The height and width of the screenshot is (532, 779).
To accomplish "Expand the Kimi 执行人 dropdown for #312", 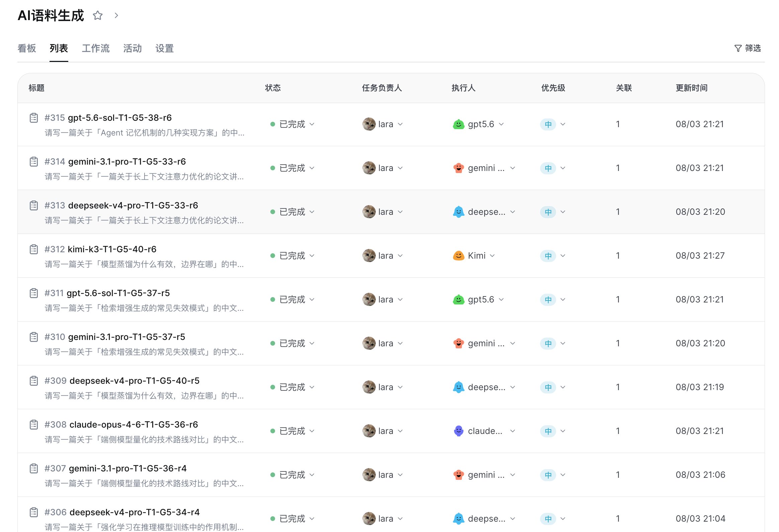I will 492,256.
